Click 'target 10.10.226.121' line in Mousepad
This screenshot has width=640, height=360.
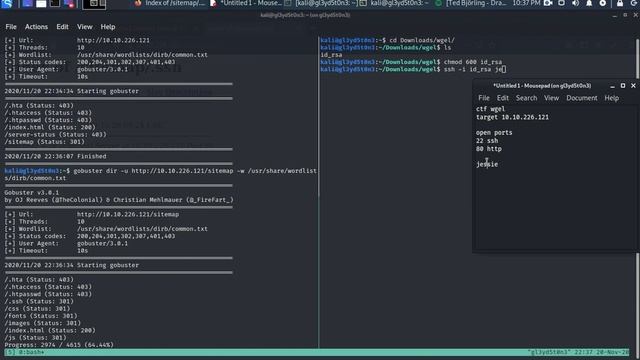[x=512, y=117]
